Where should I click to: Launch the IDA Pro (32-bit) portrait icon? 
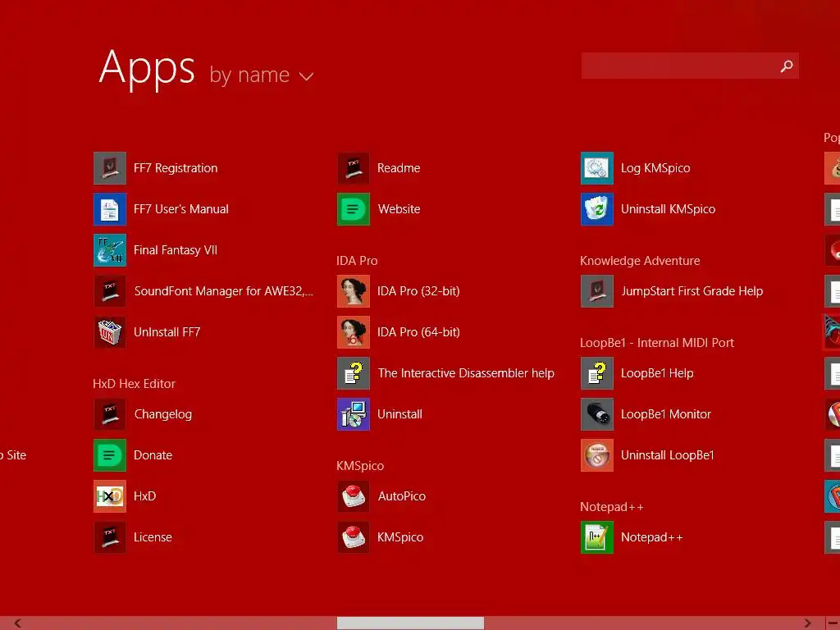354,291
